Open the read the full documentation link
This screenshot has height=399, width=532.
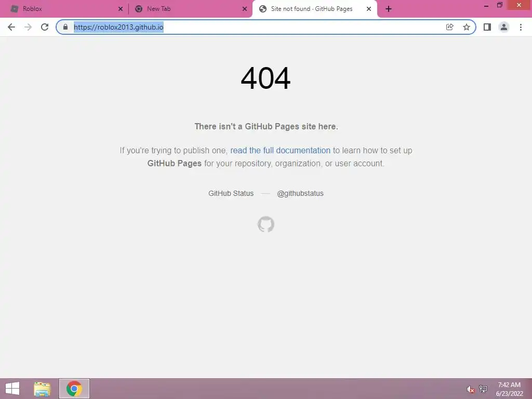point(280,150)
